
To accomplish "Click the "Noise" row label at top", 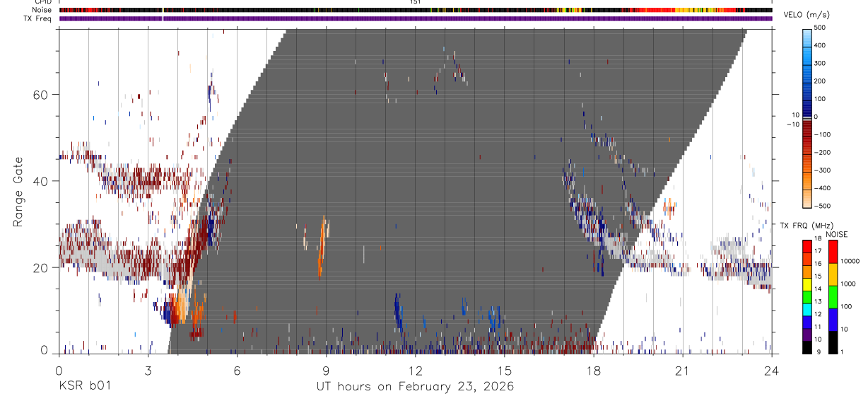I will 42,10.
